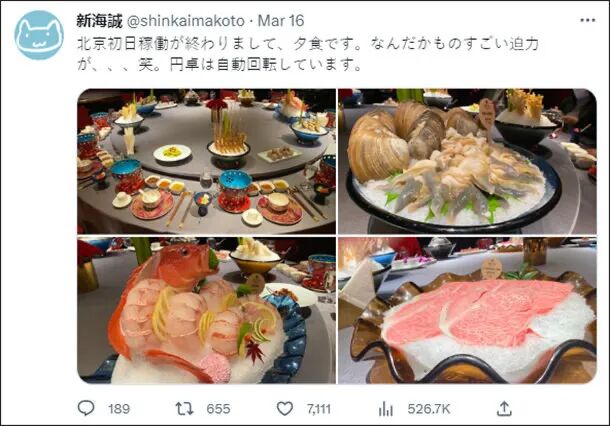Open the geoduck clam platter photo
The height and width of the screenshot is (426, 610).
(467, 161)
